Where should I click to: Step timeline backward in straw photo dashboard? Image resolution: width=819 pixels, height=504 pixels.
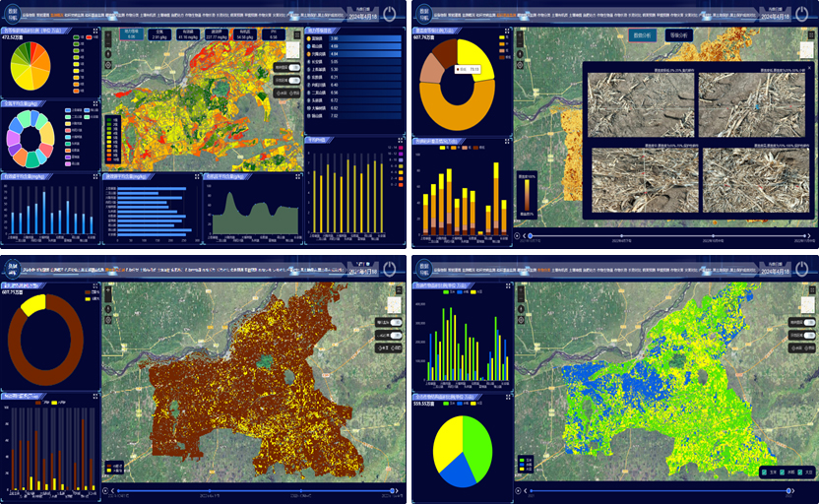click(525, 236)
